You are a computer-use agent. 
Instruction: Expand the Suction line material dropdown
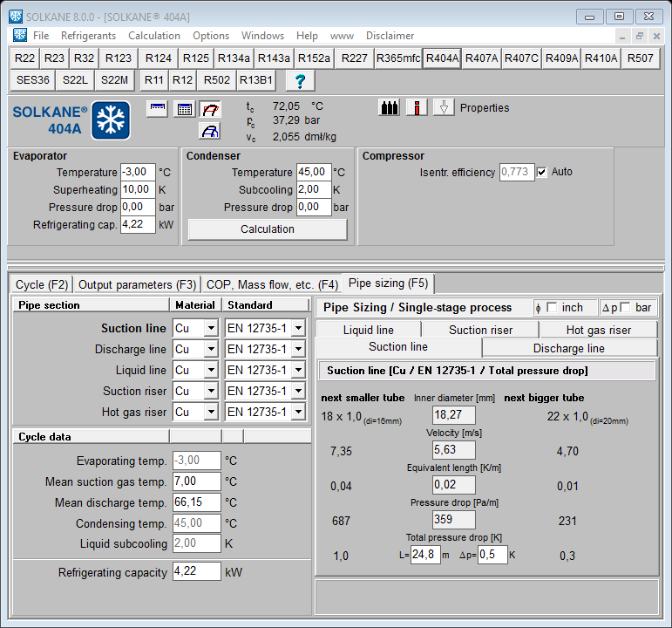211,329
